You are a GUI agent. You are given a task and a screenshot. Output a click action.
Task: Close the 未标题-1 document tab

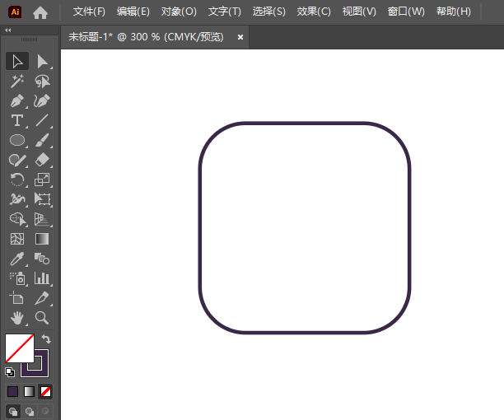(x=240, y=37)
